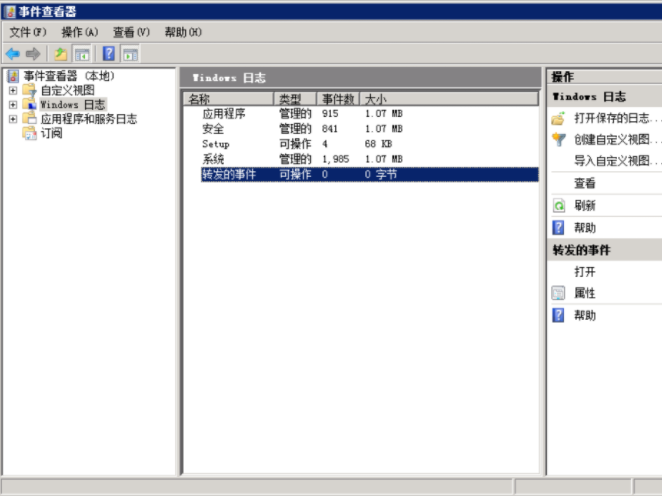Screen dimensions: 662x496
Task: Expand the Windows 日志 tree node
Action: [x=13, y=105]
